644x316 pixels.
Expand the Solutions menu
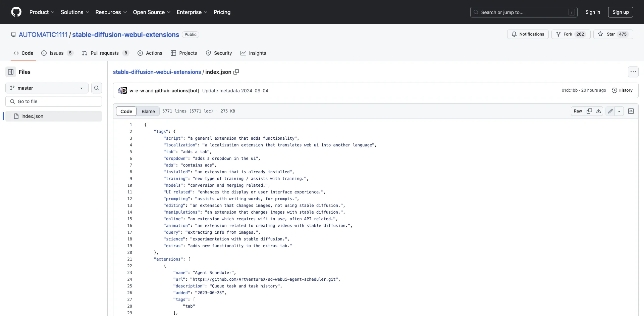pos(75,12)
